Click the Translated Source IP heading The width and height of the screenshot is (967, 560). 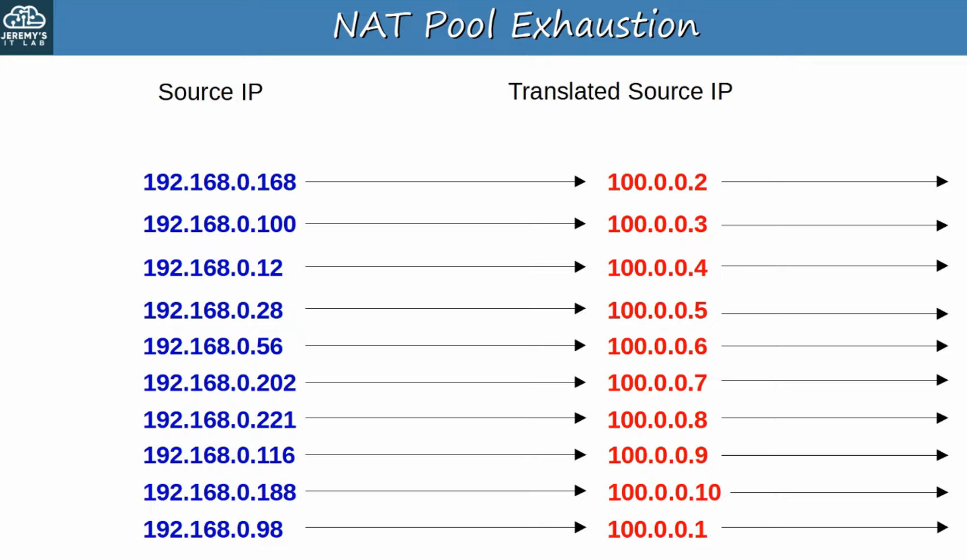tap(620, 91)
